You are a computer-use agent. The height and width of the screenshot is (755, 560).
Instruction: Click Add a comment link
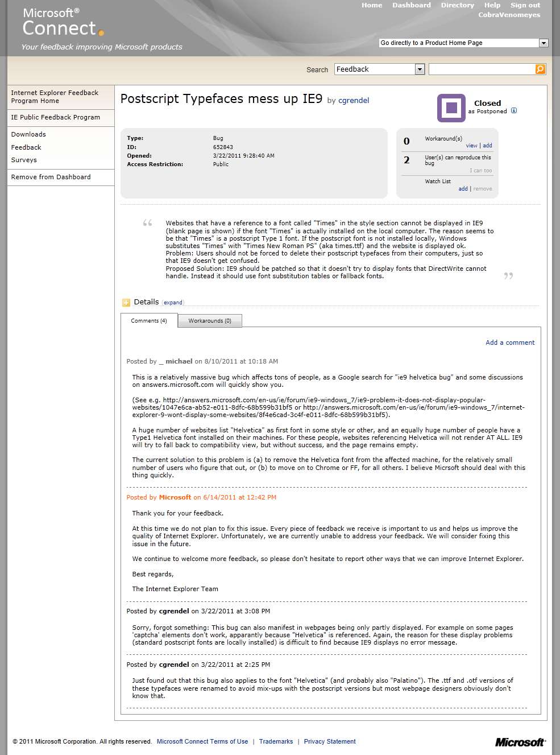pos(510,343)
